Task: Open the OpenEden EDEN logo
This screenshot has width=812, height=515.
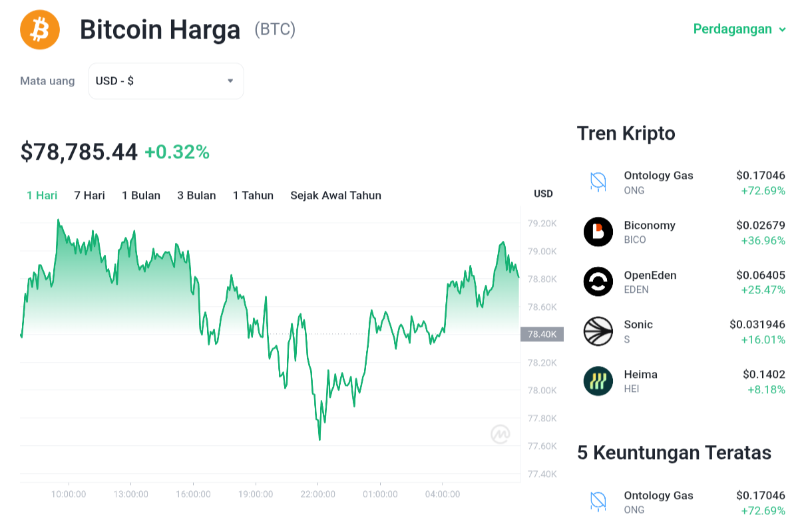Action: click(x=598, y=281)
